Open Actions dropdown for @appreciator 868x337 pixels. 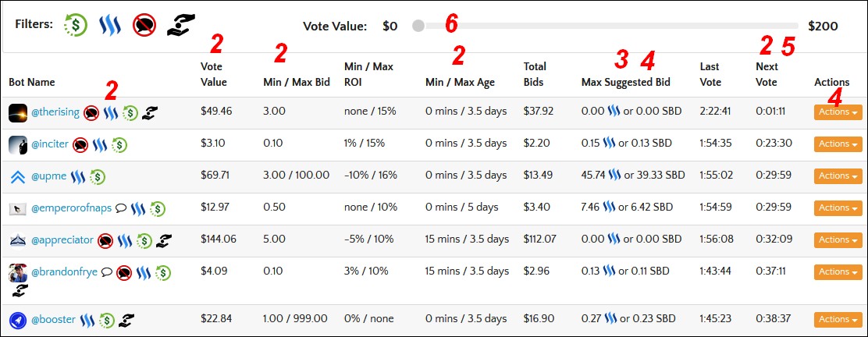[x=838, y=239]
